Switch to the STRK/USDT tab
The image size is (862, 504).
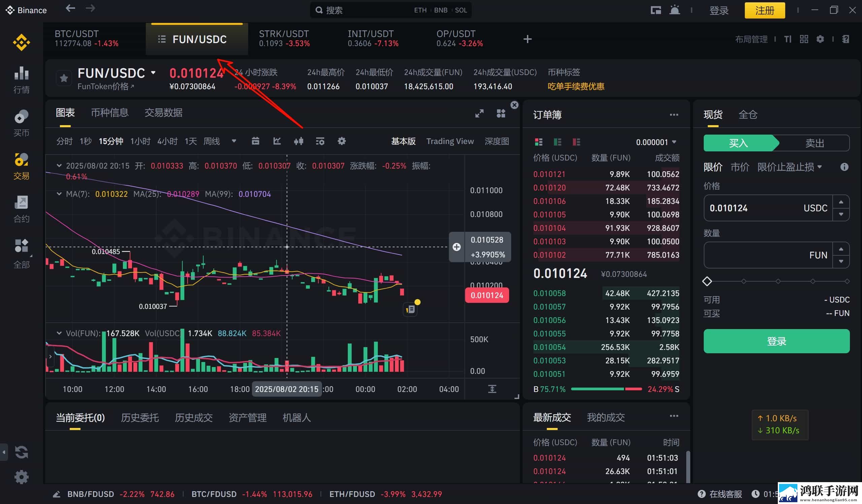284,39
